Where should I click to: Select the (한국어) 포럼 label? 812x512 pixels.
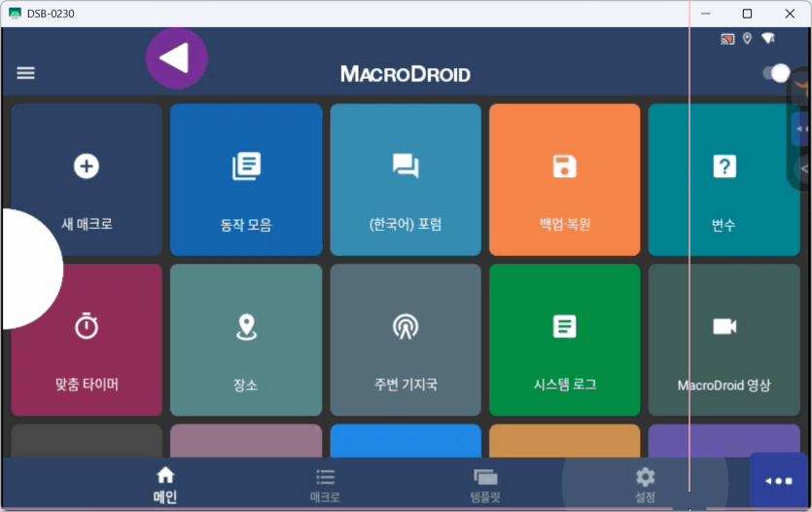[x=406, y=225]
